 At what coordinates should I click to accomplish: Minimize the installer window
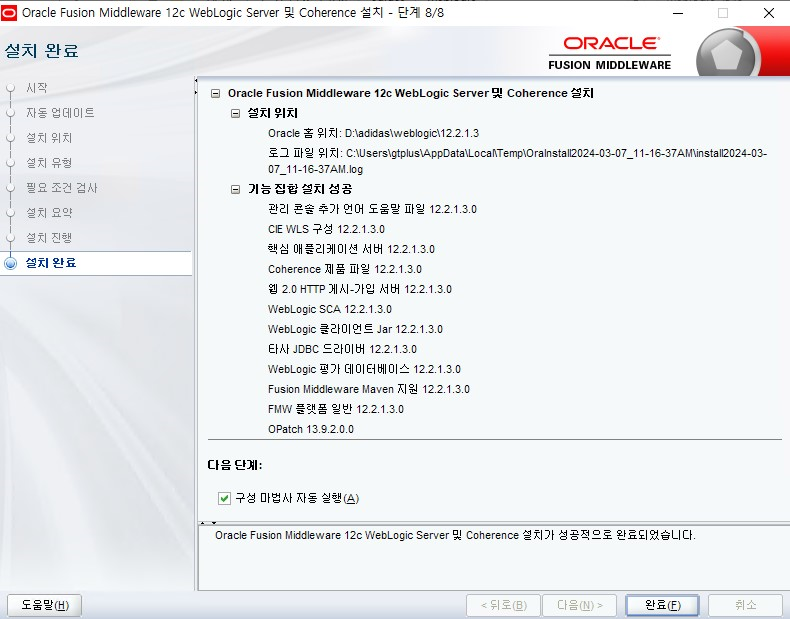click(678, 13)
